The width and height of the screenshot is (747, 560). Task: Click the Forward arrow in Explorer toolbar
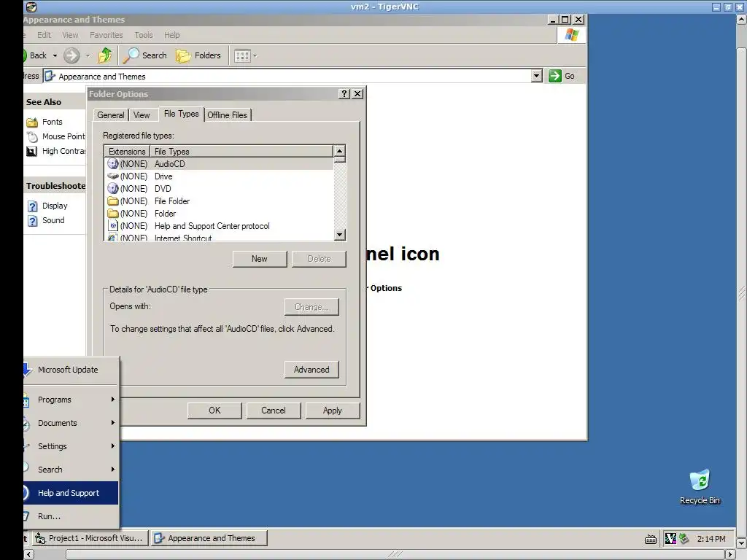(71, 55)
